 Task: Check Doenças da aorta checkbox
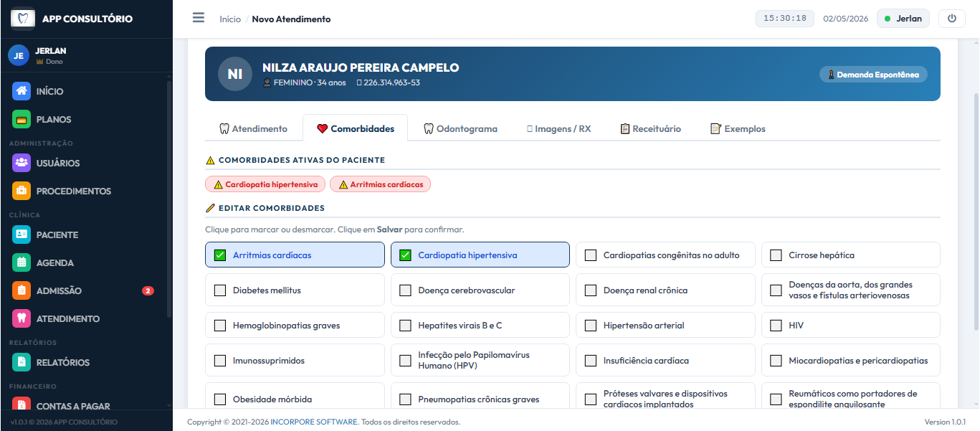click(776, 290)
